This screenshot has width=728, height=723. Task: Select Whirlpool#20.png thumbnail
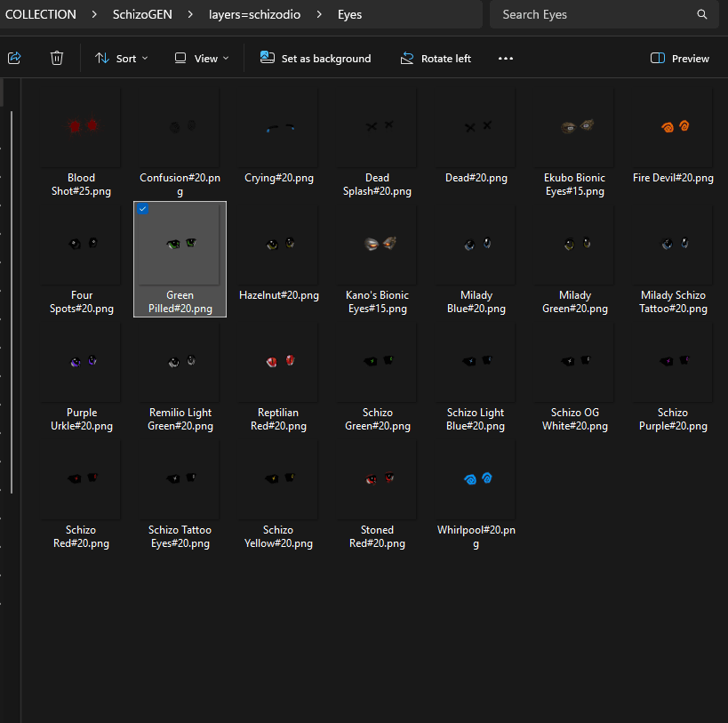tap(476, 479)
